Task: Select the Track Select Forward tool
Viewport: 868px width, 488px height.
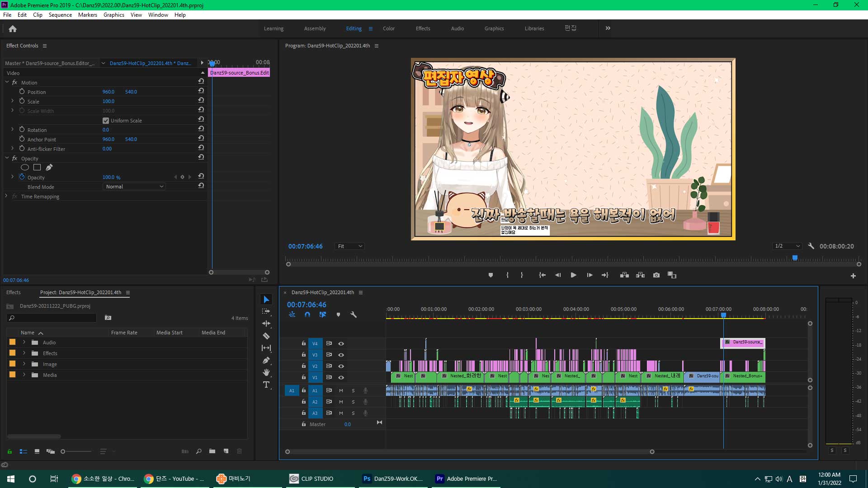Action: tap(266, 311)
